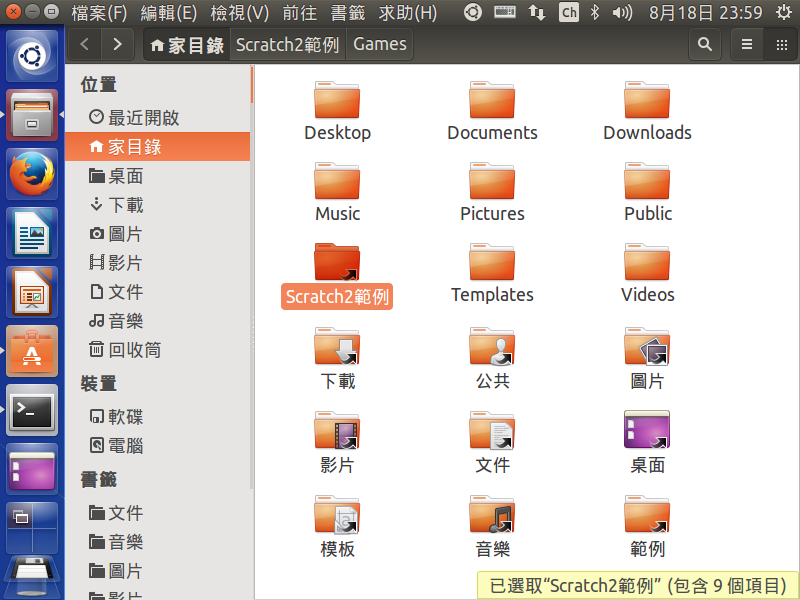Open Ubuntu Dash from launcher
This screenshot has height=600, width=800.
32,56
